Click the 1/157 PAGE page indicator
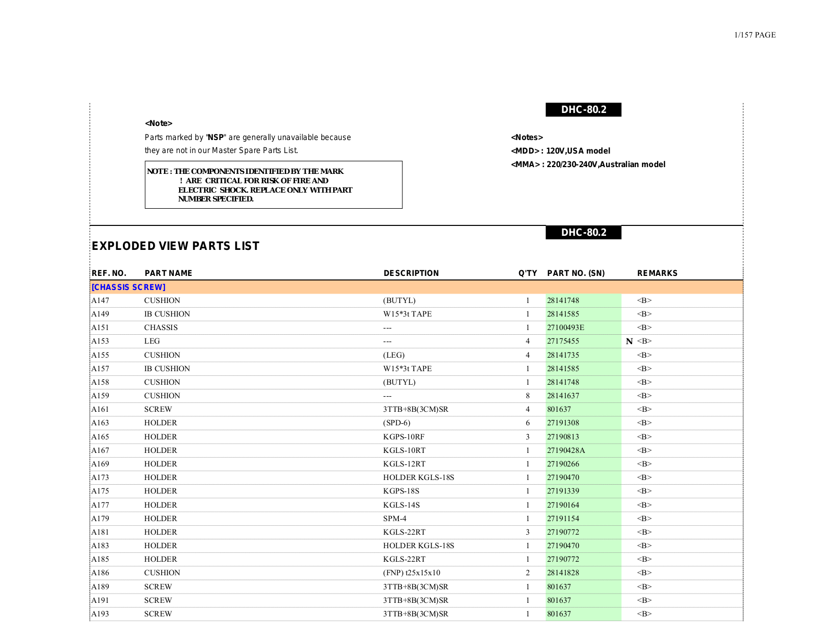This screenshot has width=833, height=644. (x=754, y=35)
